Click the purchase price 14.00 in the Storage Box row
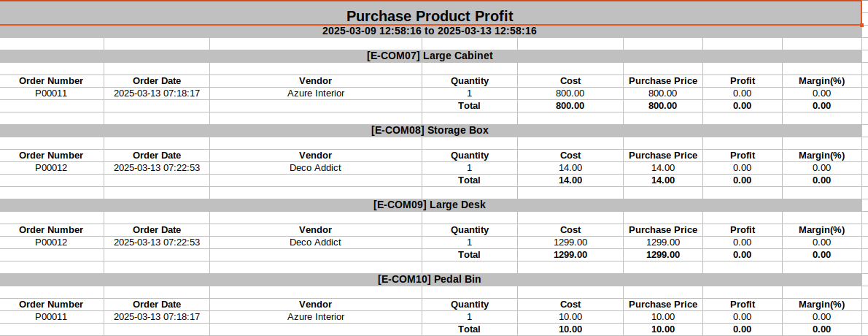 tap(662, 168)
